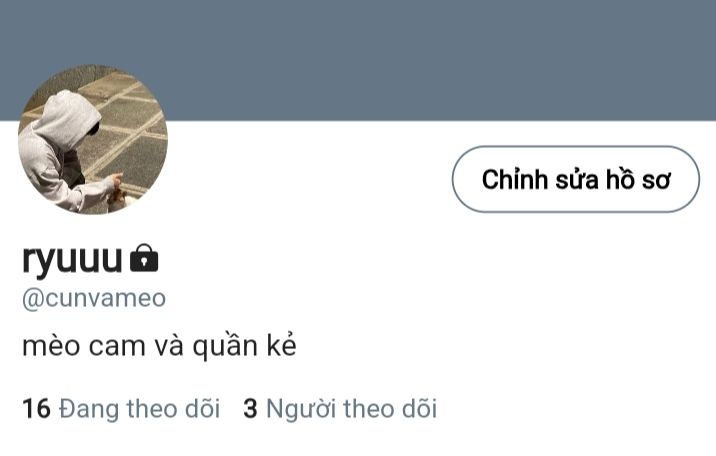Open the '16 Đang theo dõi' list
Screen dimensions: 716x456
(121, 409)
